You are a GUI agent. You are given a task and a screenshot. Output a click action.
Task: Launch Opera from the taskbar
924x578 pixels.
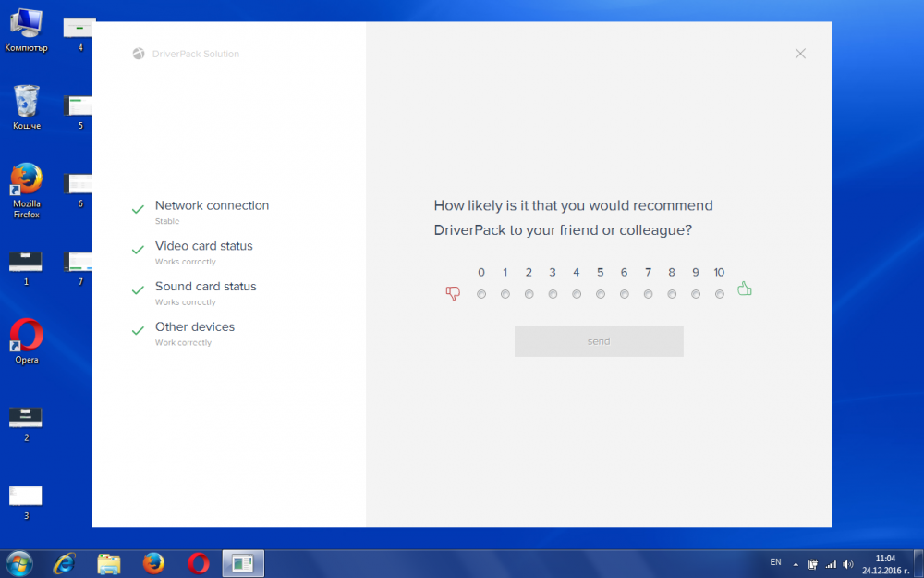[199, 564]
